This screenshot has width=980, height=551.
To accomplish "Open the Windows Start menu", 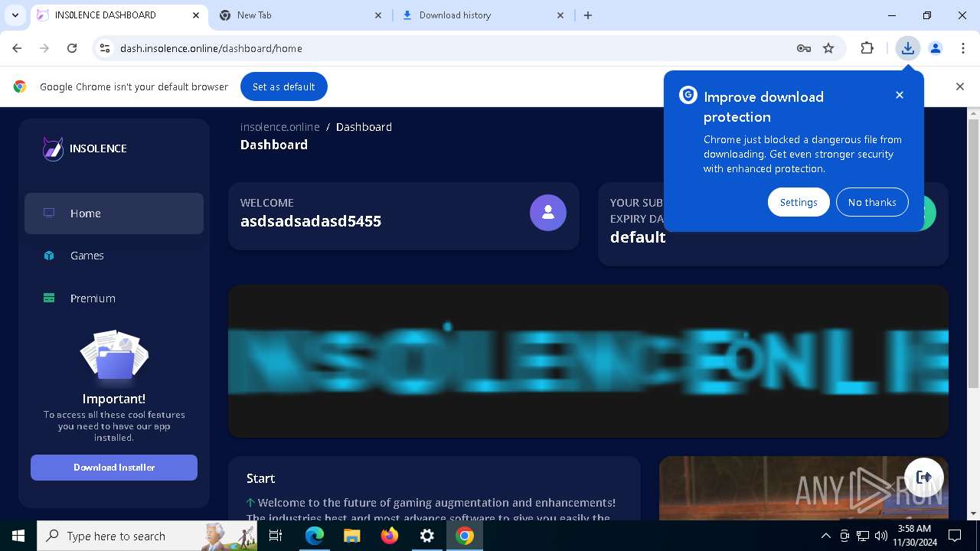I will 18,536.
